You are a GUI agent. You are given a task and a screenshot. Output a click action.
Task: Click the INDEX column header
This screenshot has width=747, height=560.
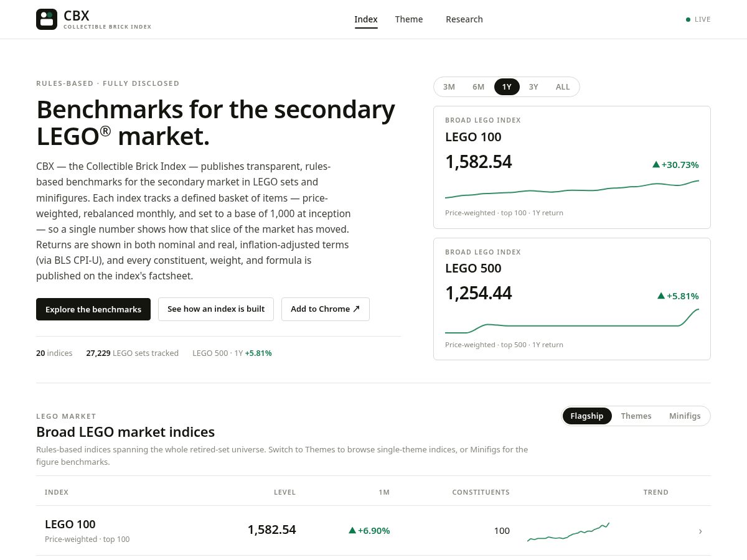click(57, 492)
